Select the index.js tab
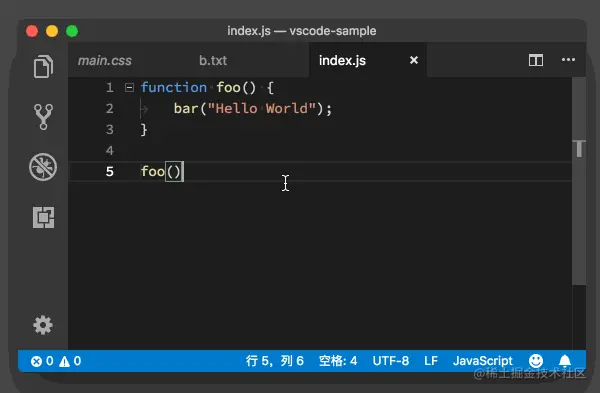 [342, 60]
